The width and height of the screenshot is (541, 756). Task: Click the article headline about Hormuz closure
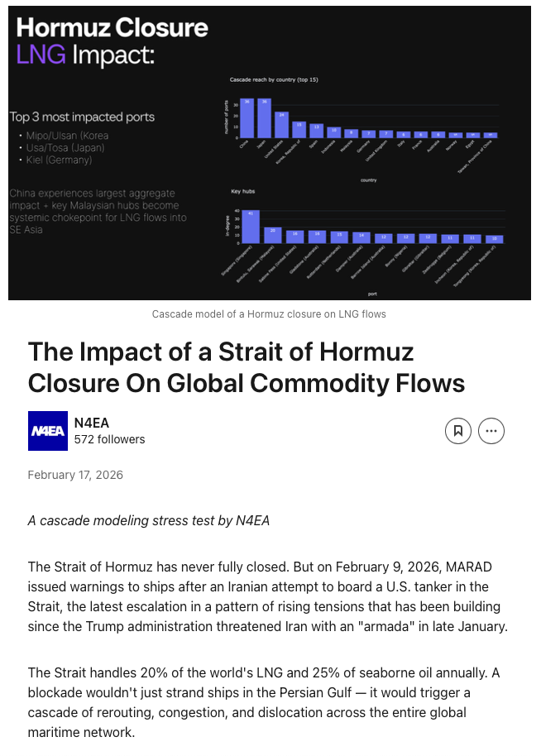point(246,368)
